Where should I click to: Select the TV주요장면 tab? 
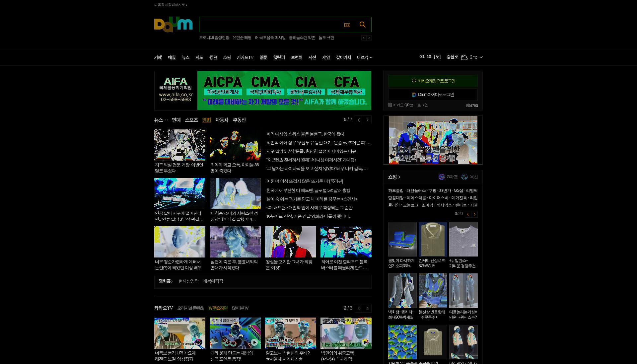coord(218,308)
